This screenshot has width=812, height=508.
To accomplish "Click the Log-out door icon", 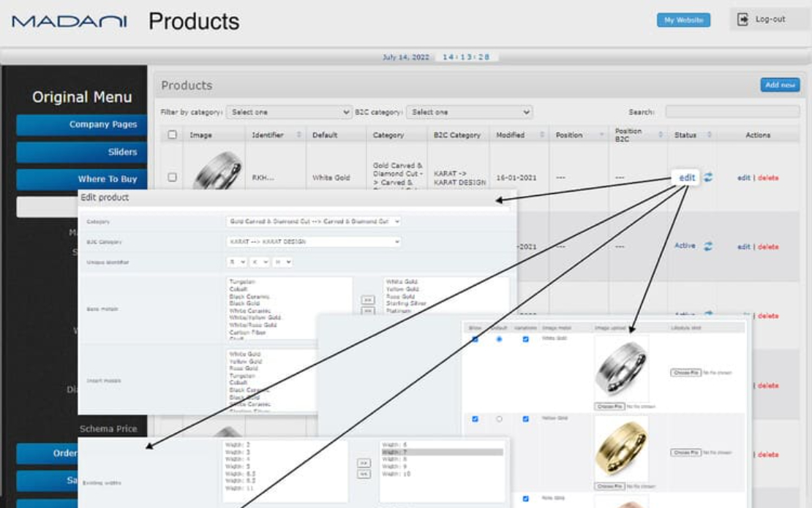I will click(742, 19).
